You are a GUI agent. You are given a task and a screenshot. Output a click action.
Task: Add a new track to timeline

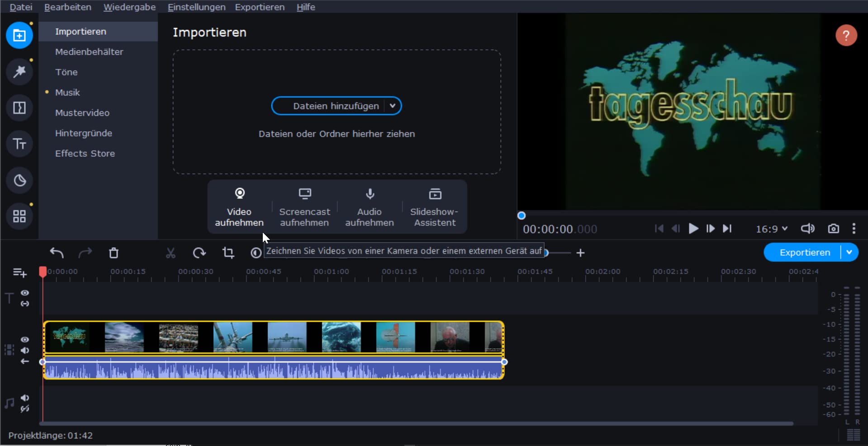point(20,272)
